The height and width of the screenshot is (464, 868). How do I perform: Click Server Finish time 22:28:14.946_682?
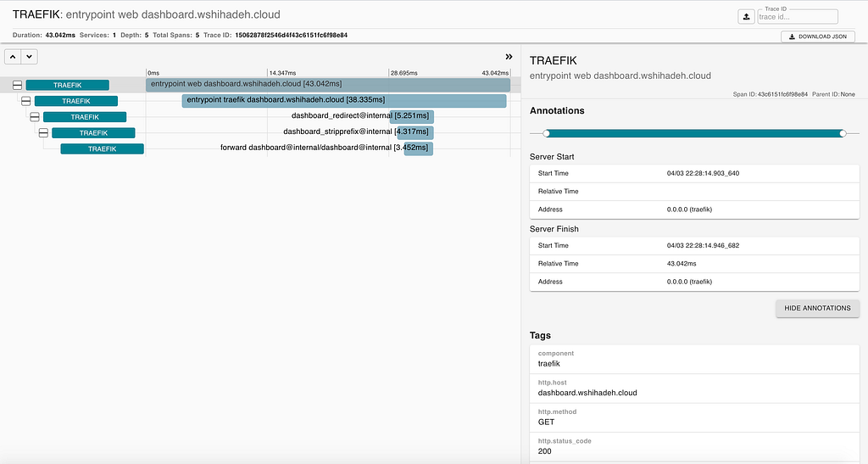703,246
